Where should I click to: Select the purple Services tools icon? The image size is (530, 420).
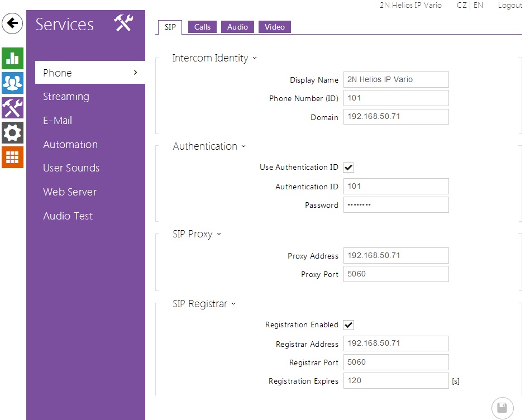point(12,108)
